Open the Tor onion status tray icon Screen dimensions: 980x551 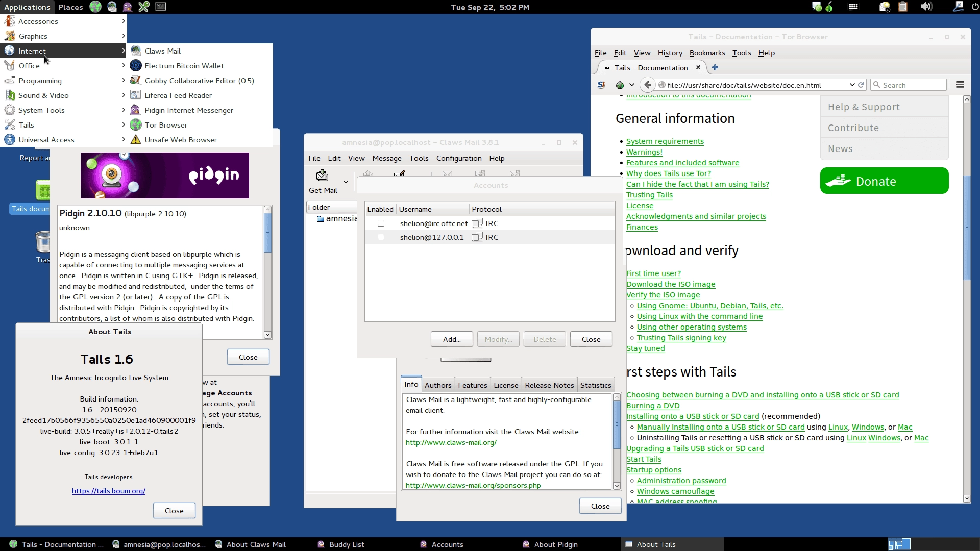pyautogui.click(x=829, y=7)
